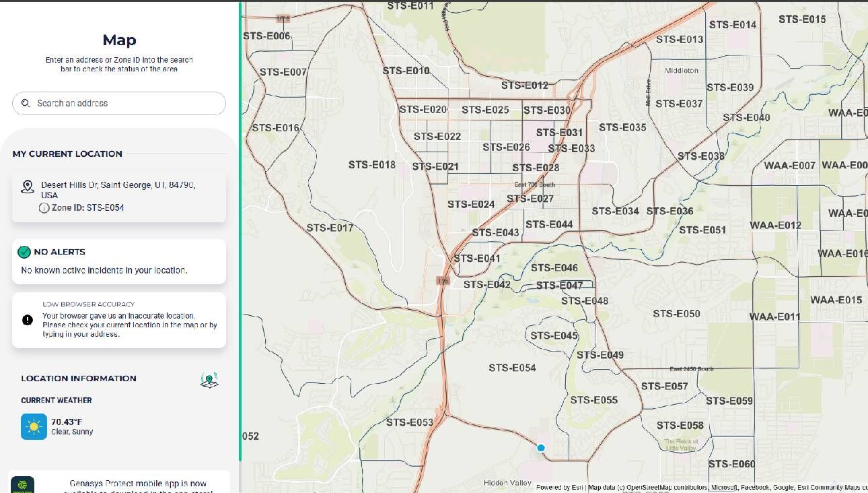Open the Esri link in map attribution
This screenshot has width=868, height=493.
point(577,488)
